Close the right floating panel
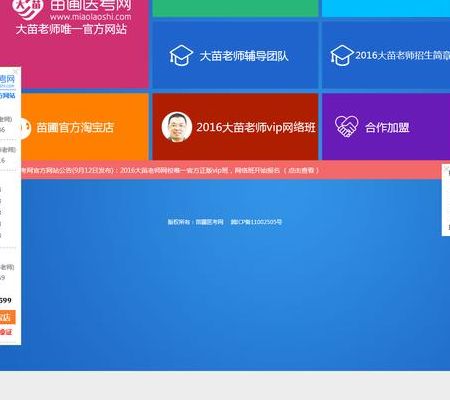The image size is (450, 400). (447, 169)
